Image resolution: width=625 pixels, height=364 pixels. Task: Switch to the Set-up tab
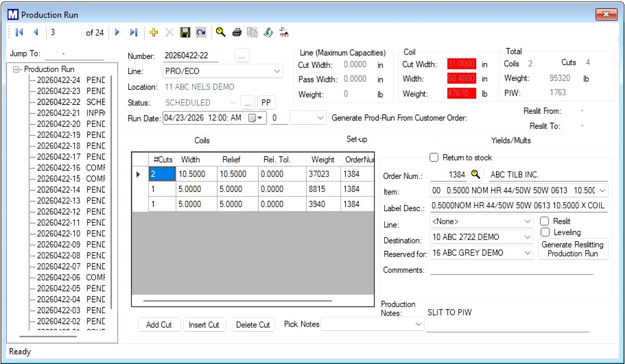[x=357, y=139]
